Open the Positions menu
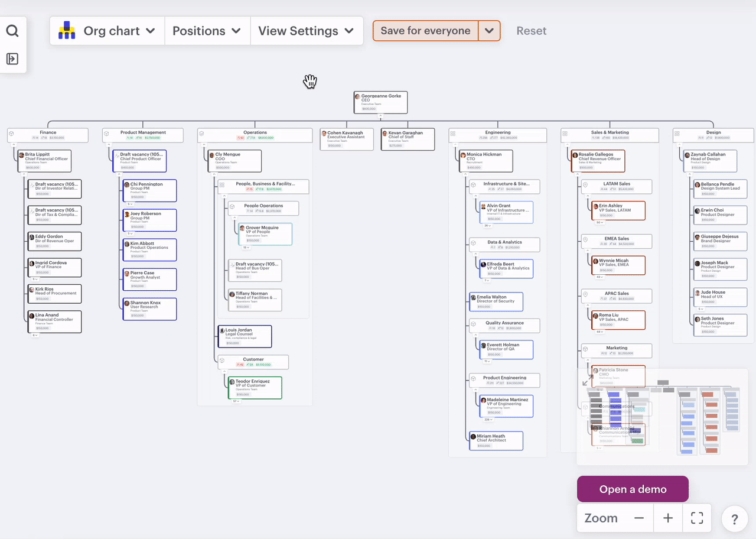The height and width of the screenshot is (539, 756). [207, 30]
